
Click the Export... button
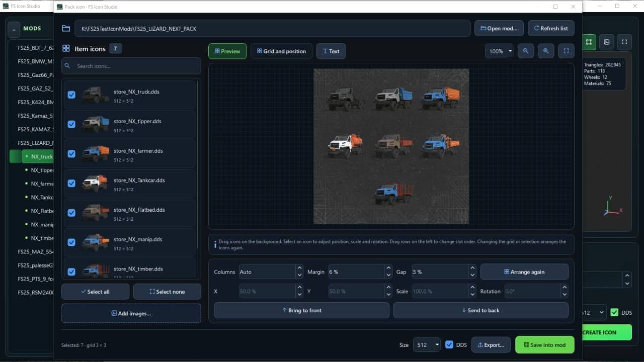(491, 345)
